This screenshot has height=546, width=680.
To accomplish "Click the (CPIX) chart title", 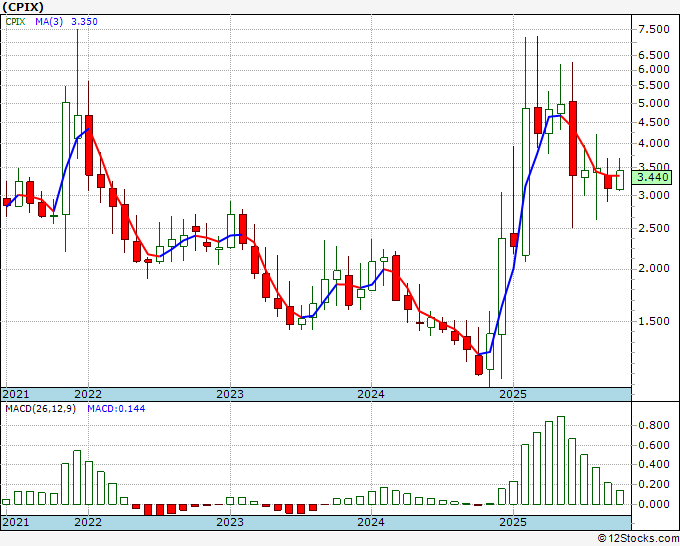I will pos(26,8).
